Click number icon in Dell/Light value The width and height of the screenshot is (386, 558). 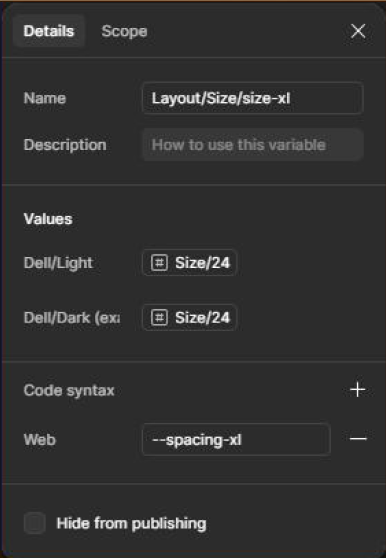tap(159, 263)
